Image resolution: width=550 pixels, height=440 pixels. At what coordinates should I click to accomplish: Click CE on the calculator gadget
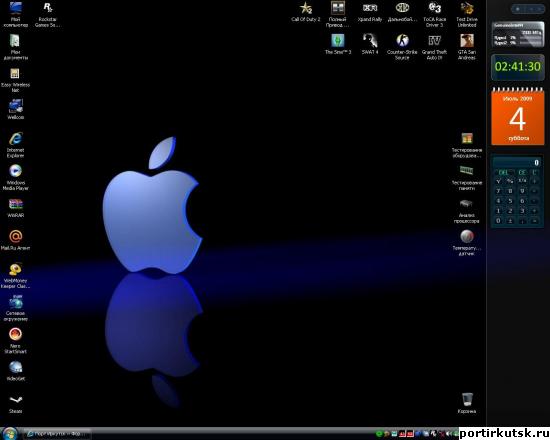tap(522, 173)
